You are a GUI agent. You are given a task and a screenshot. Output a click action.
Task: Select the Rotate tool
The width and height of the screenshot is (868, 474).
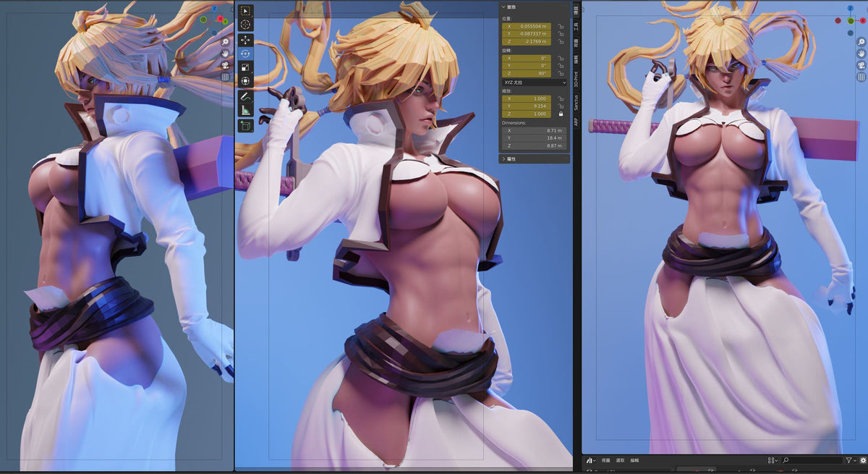pos(245,53)
